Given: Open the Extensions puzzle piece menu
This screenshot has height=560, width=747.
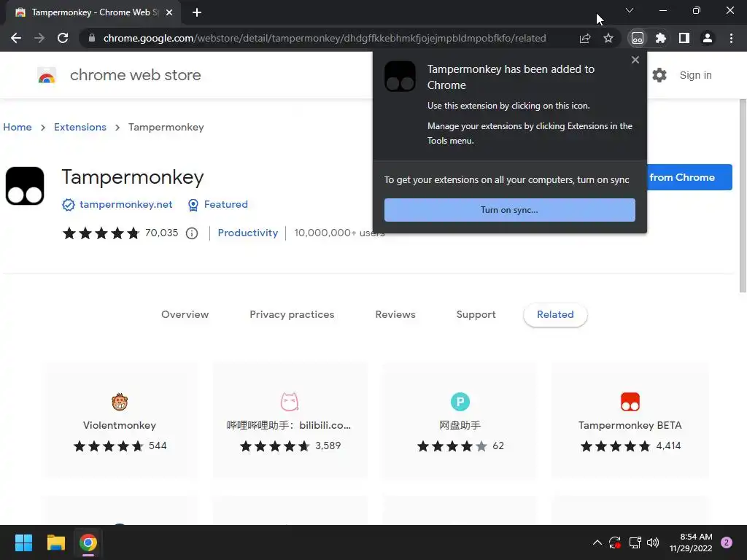Looking at the screenshot, I should point(661,38).
